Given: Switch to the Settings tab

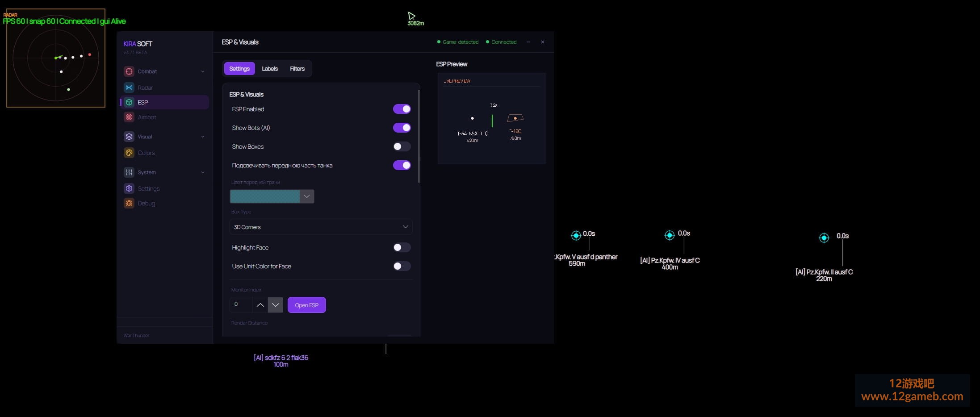Looking at the screenshot, I should point(239,69).
